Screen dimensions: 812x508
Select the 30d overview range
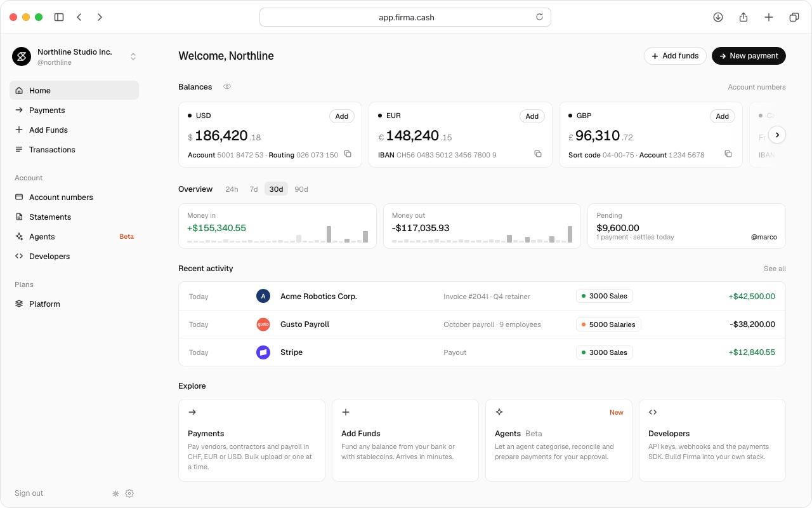coord(276,189)
